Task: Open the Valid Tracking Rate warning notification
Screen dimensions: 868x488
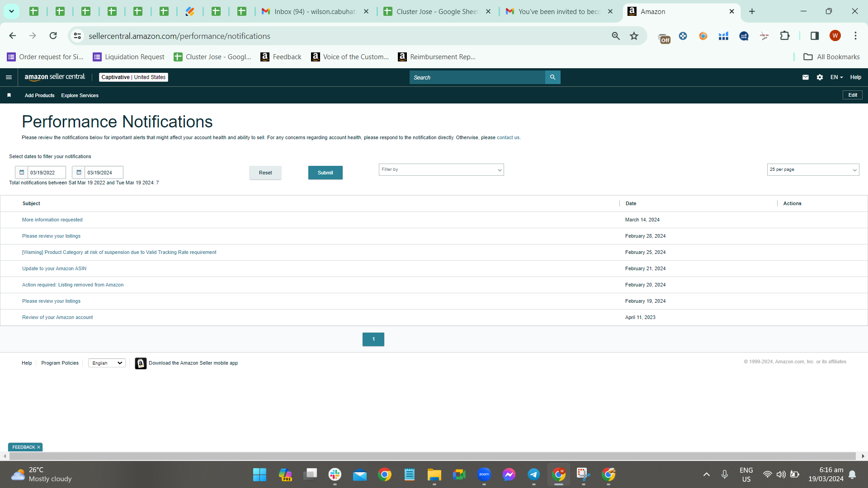Action: pyautogui.click(x=119, y=253)
